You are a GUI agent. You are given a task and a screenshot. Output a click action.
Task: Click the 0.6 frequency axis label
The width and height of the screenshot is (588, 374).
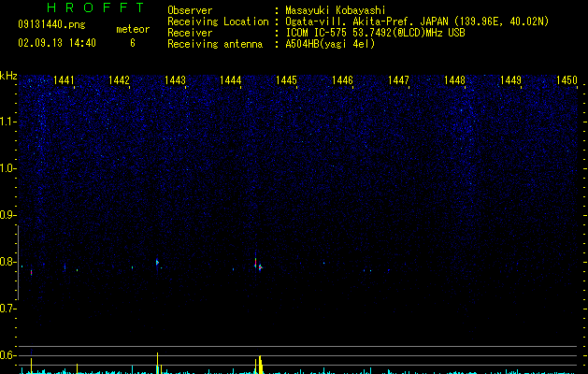tap(7, 355)
